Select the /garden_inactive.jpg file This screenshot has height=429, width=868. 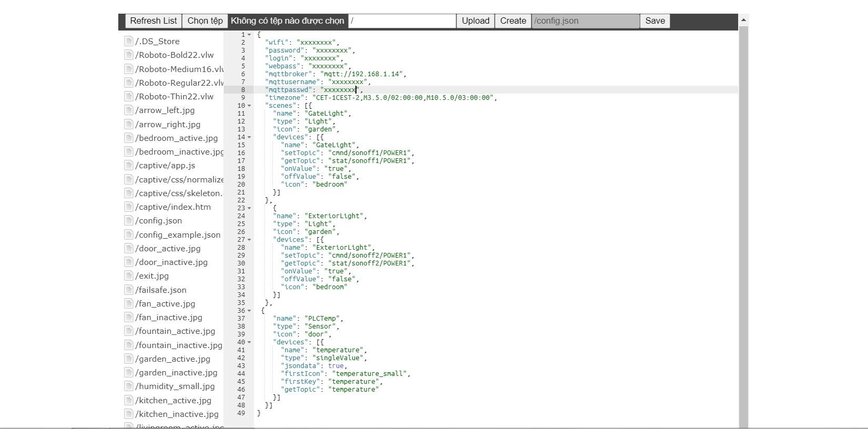pos(176,373)
